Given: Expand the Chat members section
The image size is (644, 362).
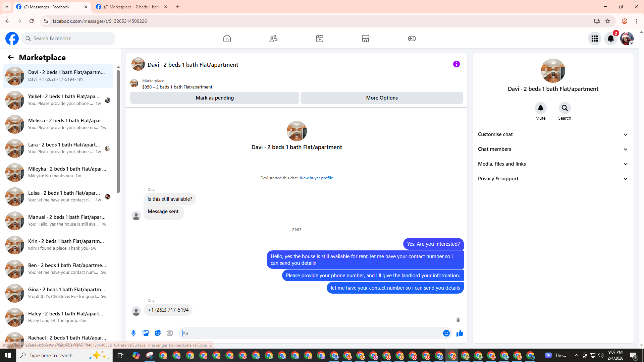Looking at the screenshot, I should click(x=553, y=149).
